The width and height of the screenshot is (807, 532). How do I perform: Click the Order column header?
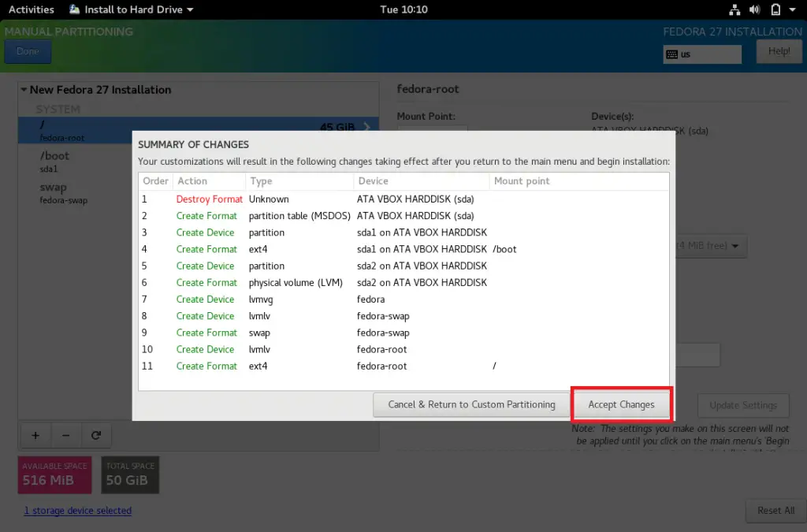point(155,181)
